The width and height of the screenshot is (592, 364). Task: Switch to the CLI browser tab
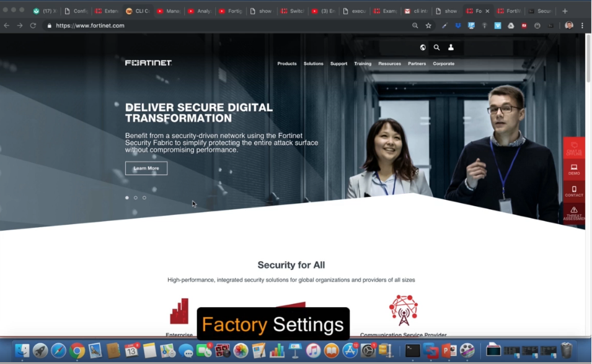click(138, 11)
